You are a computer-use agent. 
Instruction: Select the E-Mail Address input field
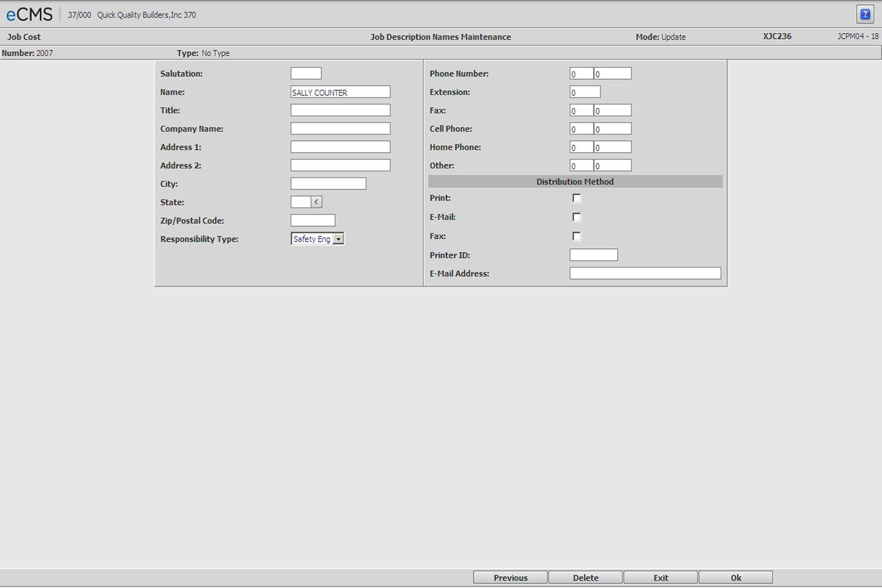[645, 273]
